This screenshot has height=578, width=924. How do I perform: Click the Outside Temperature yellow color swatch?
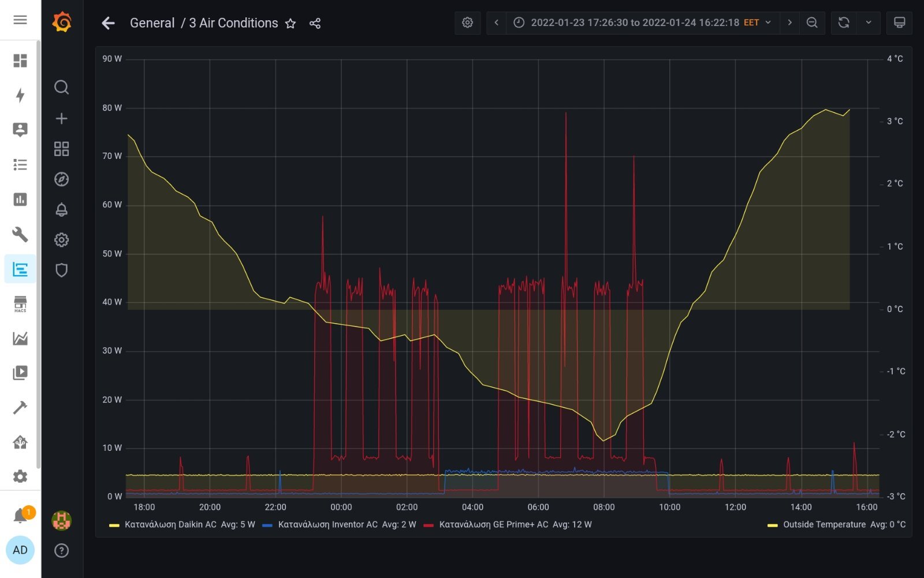click(x=773, y=525)
